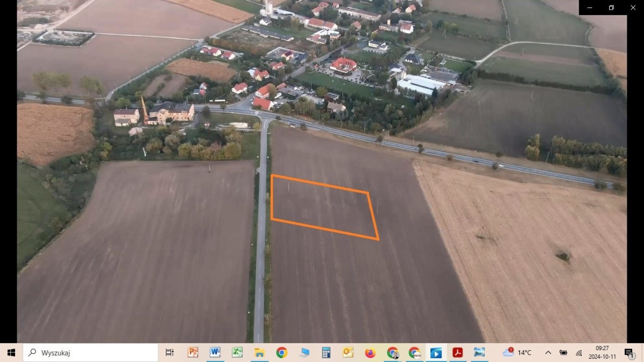Click the laptop computer taskbar icon
This screenshot has width=644, height=362.
(304, 352)
